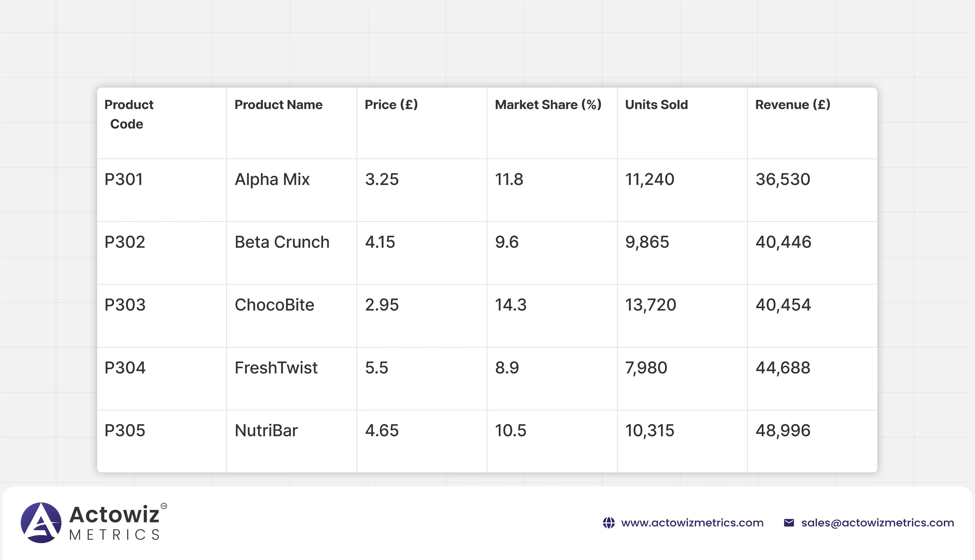Click the Alpha Mix units sold 11,240
This screenshot has width=975, height=560.
click(x=649, y=179)
